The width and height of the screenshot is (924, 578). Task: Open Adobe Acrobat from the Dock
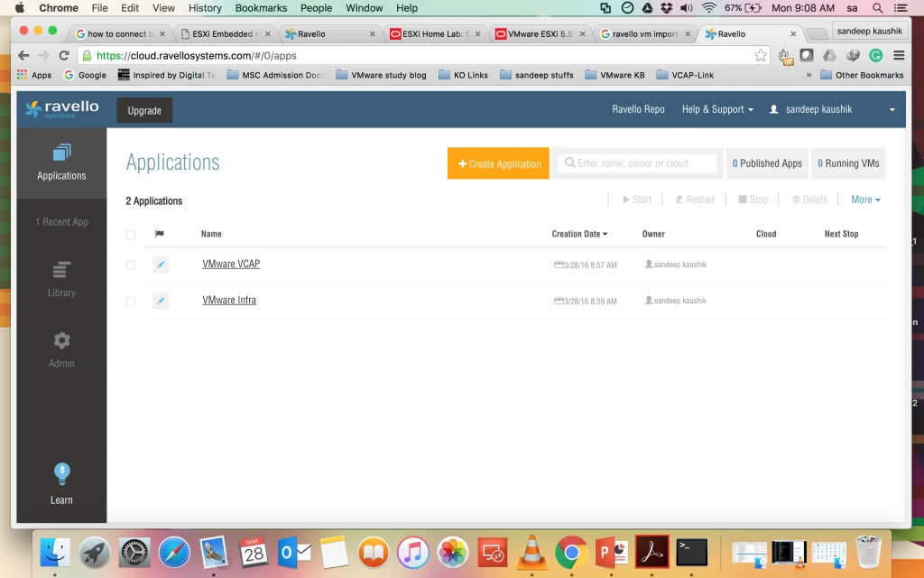[x=651, y=553]
